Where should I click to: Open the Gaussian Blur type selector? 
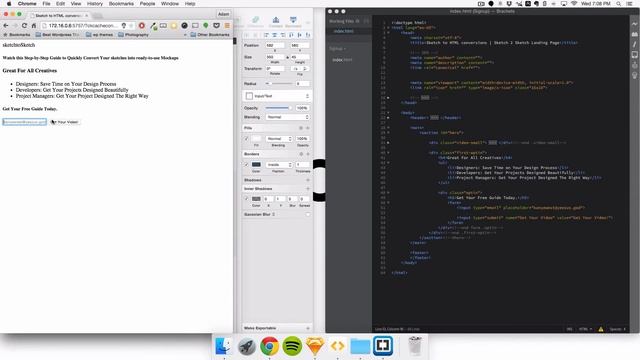(x=273, y=214)
